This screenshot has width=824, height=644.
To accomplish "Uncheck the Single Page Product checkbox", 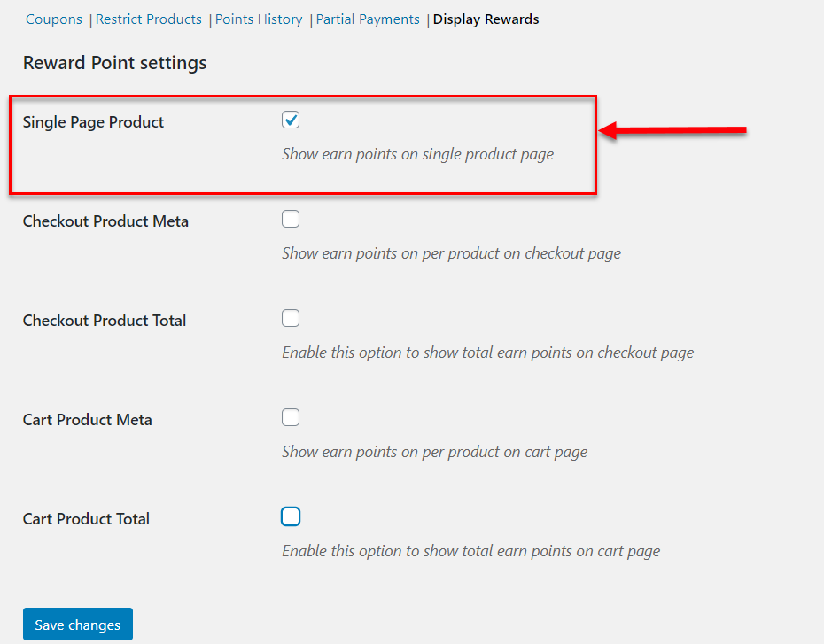I will click(x=291, y=120).
